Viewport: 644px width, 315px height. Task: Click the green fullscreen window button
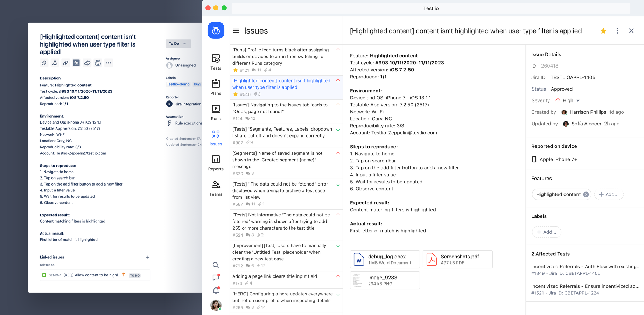(x=224, y=8)
